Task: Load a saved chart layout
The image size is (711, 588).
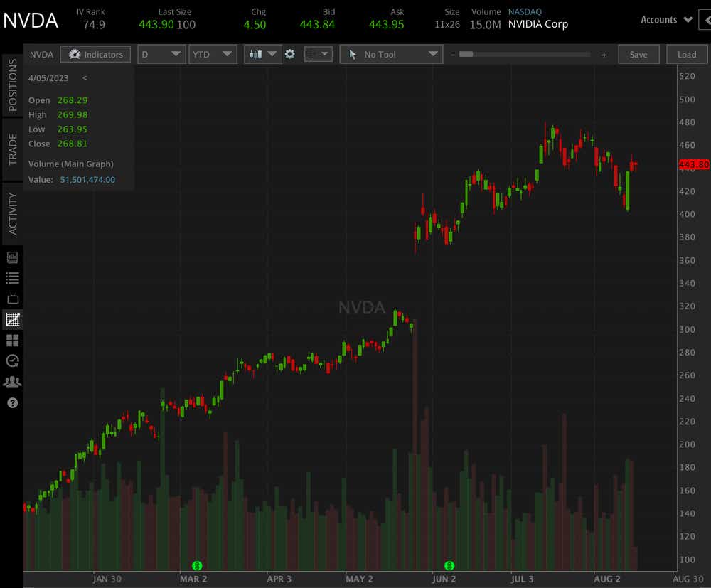Action: point(687,55)
